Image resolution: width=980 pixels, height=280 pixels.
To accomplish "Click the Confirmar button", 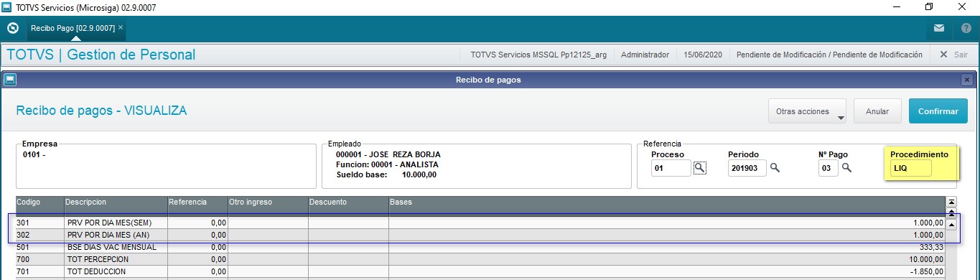I will (x=938, y=111).
